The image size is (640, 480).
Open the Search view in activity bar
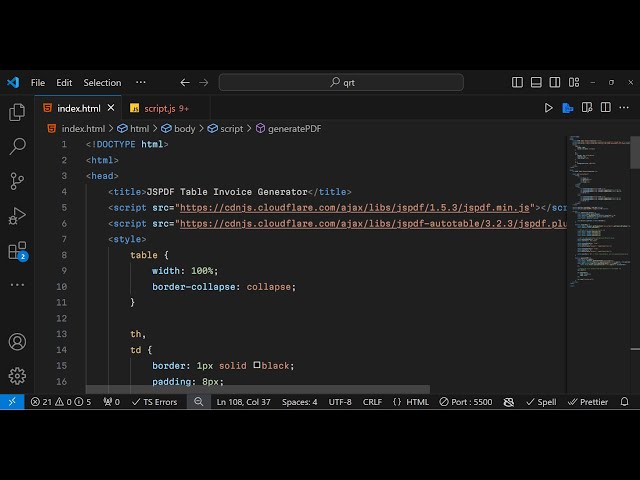17,147
